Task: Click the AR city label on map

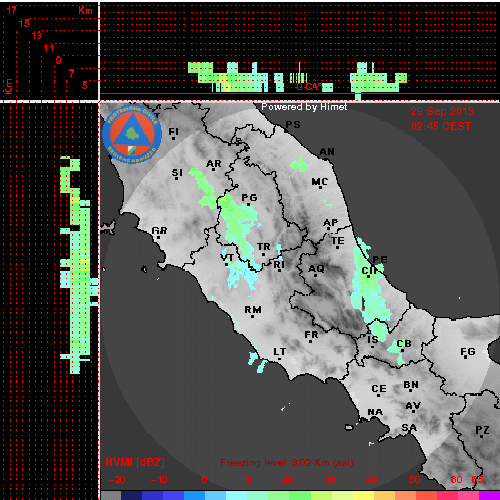Action: (x=214, y=164)
